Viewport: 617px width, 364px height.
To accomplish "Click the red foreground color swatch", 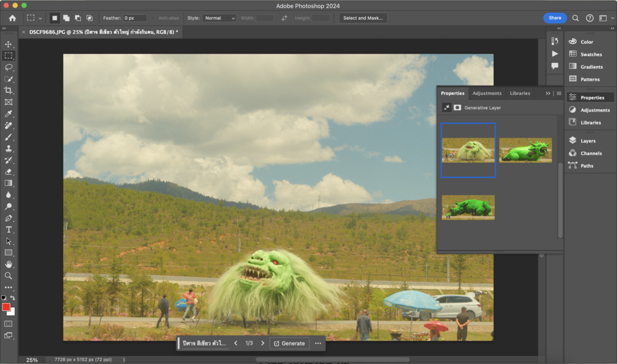I will click(6, 307).
